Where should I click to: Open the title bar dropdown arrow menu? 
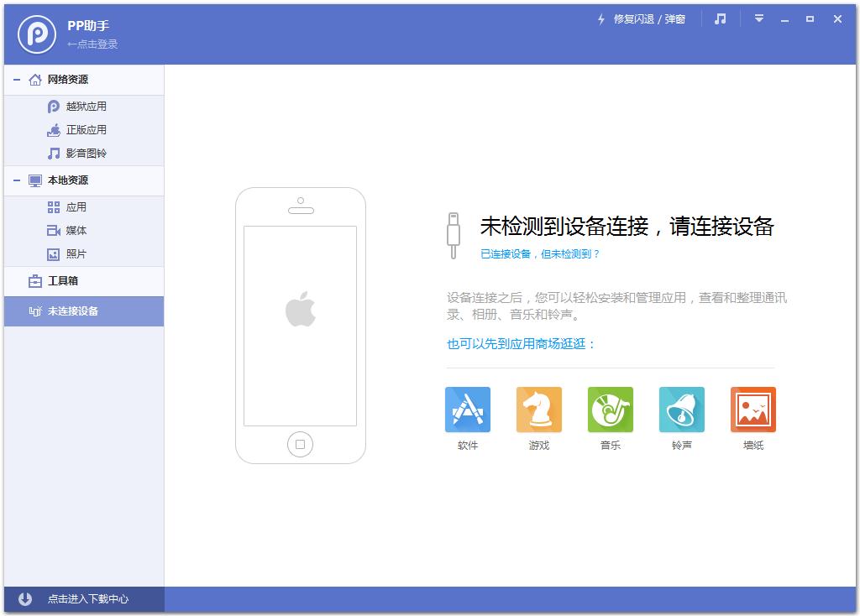(759, 18)
